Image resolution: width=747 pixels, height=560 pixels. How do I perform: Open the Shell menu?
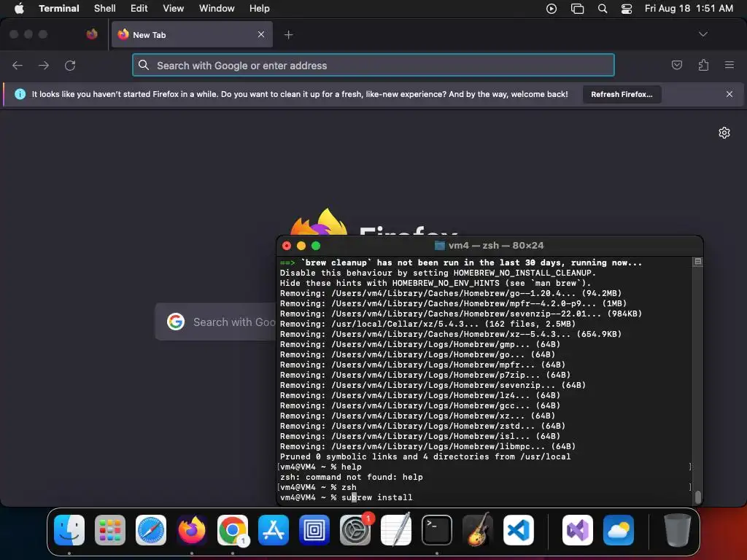coord(105,9)
